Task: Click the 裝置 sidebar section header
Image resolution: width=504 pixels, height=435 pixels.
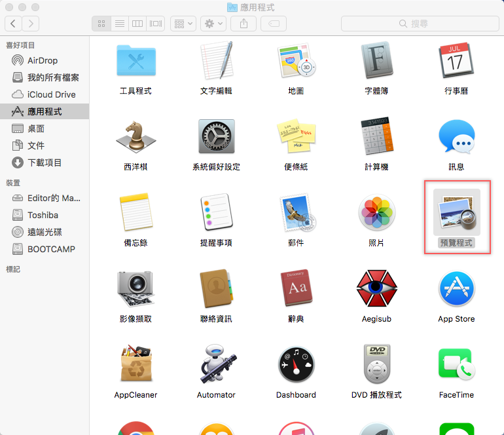Action: point(13,183)
